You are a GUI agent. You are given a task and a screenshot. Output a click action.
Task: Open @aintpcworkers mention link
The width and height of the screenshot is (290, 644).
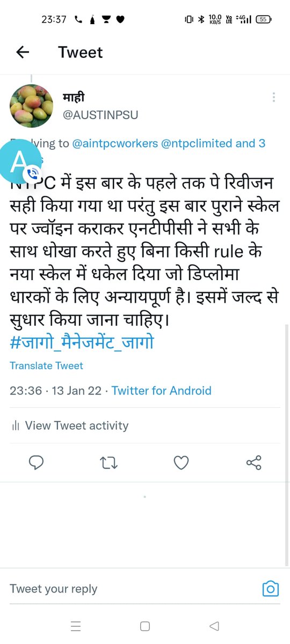tap(115, 143)
